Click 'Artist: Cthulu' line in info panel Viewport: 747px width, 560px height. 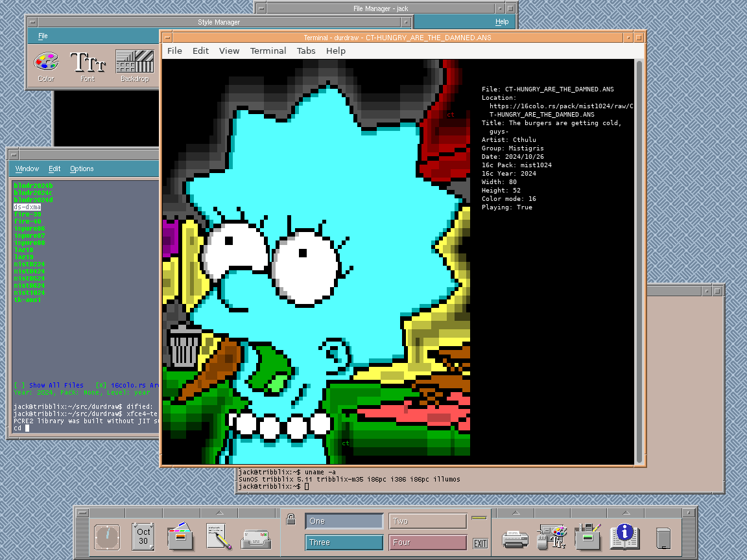pyautogui.click(x=509, y=139)
